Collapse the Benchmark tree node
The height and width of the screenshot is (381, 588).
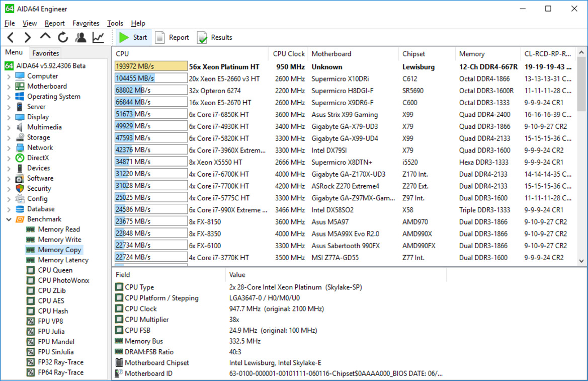tap(9, 219)
